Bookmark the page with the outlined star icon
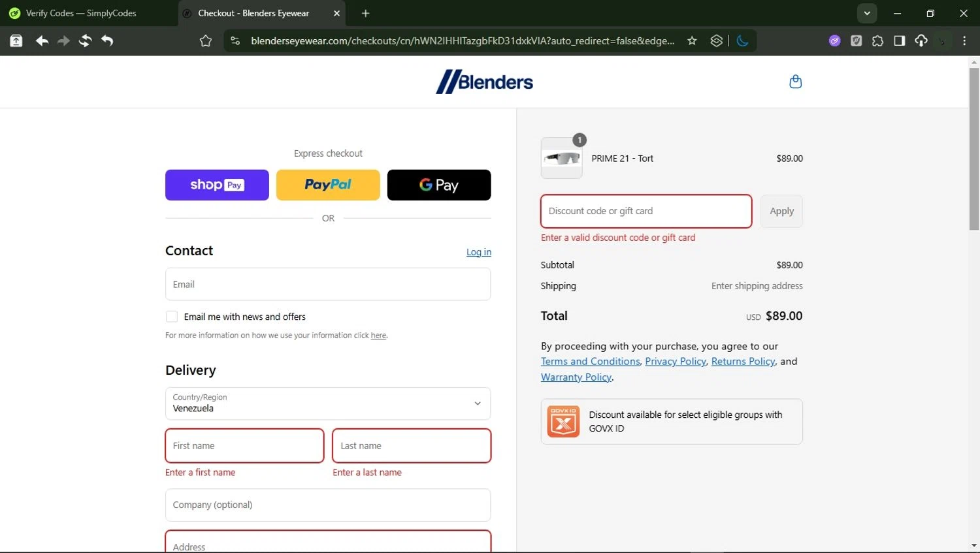Screen dimensions: 980x553 tap(206, 40)
